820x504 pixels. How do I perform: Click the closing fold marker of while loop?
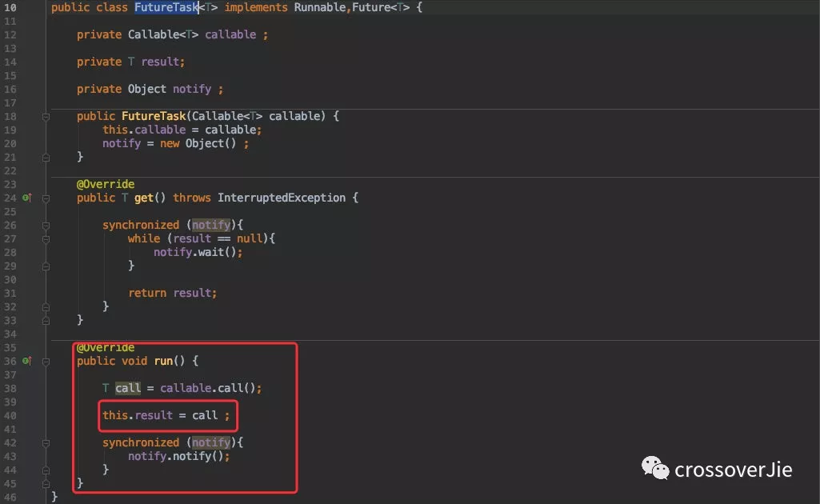(46, 266)
